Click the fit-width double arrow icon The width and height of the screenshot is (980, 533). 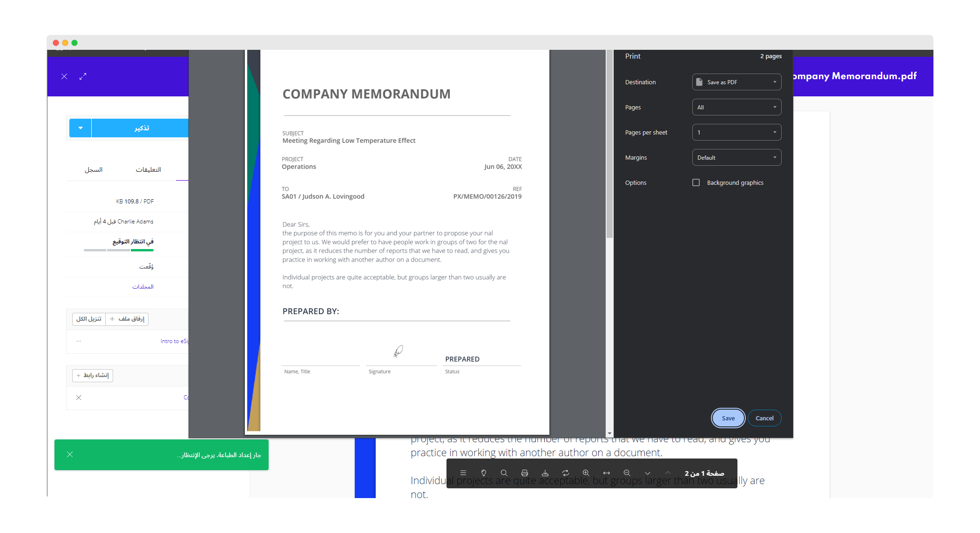point(607,473)
